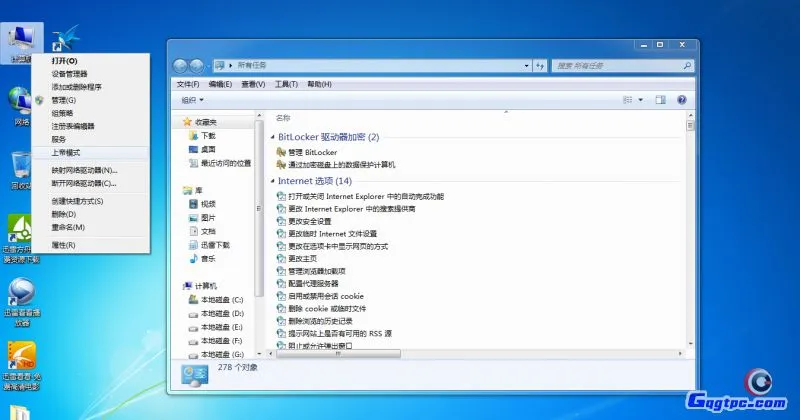Screen dimensions: 800x420
Task: Open the view options dropdown arrow
Action: point(641,100)
